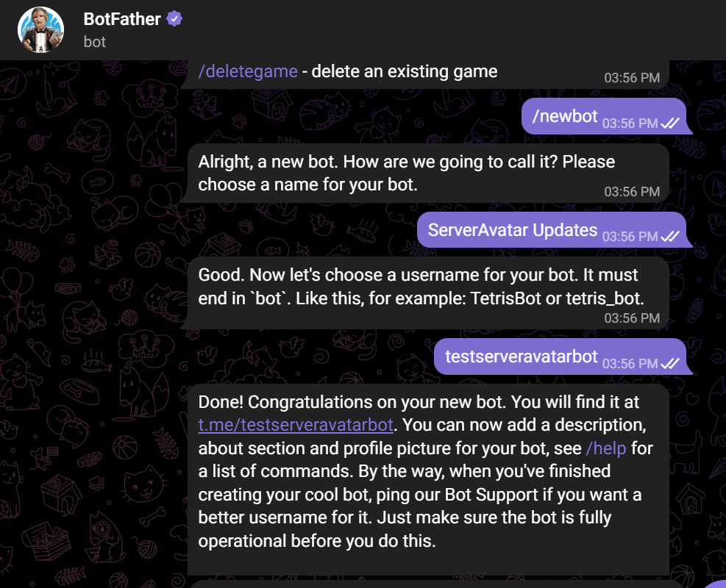Click the /help command link

606,448
